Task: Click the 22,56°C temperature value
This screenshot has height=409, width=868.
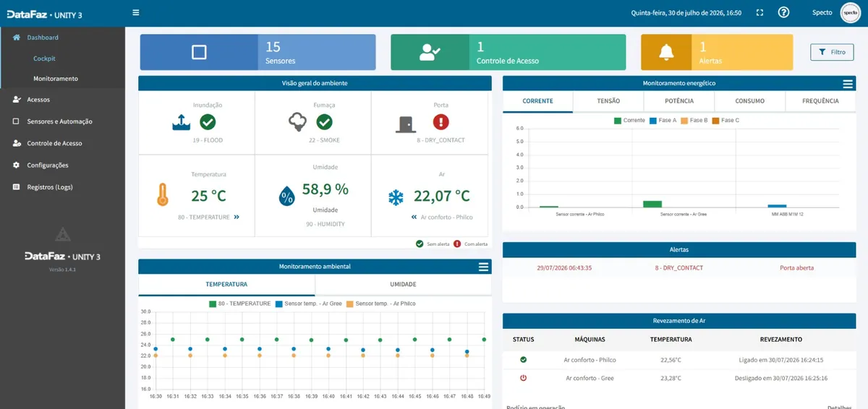Action: coord(671,359)
